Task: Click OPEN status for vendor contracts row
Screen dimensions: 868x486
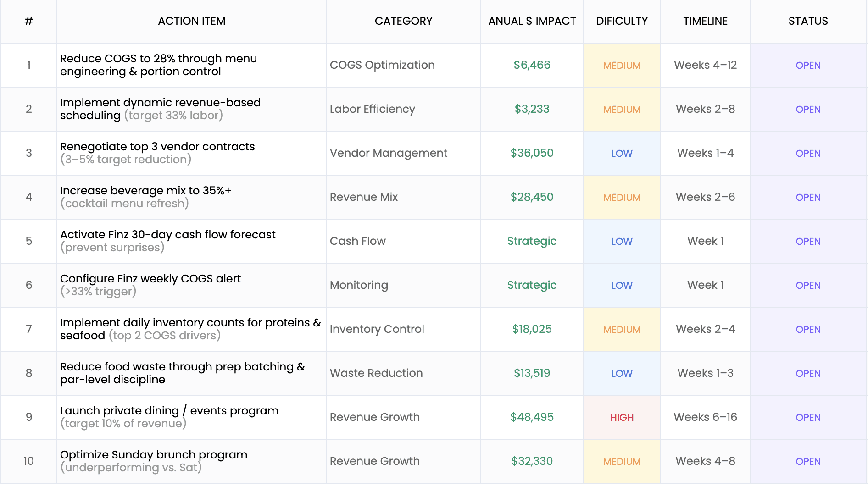Action: (808, 153)
